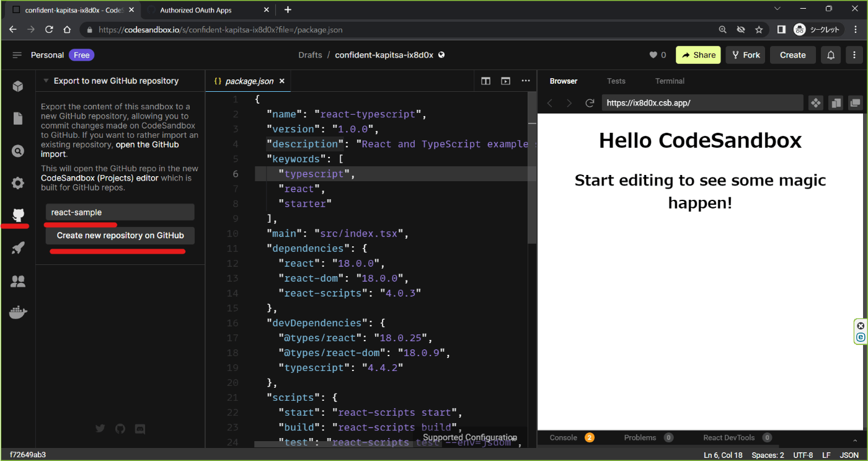Click the Twitter icon at sidebar bottom
The width and height of the screenshot is (868, 461).
pyautogui.click(x=100, y=429)
